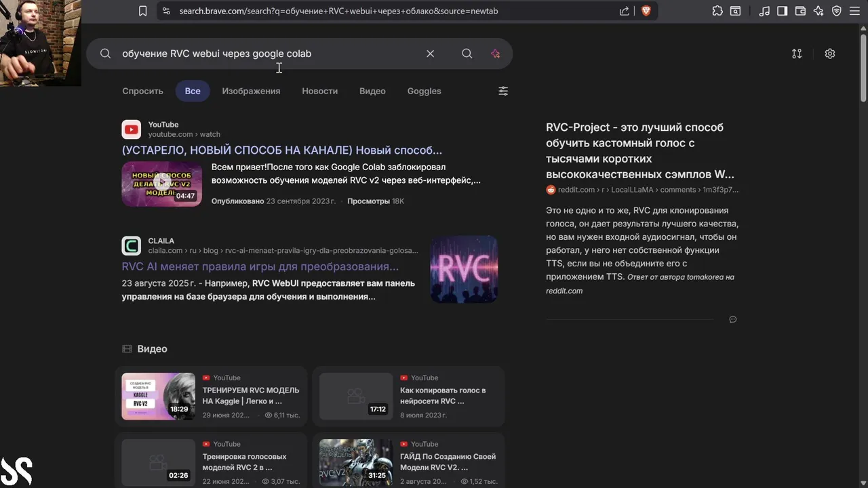Open search filters slider icon
The width and height of the screenshot is (868, 488).
(503, 91)
